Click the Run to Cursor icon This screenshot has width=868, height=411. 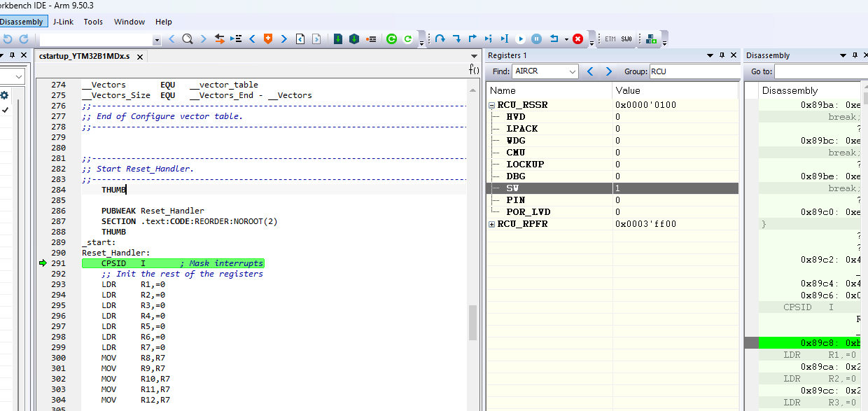click(505, 39)
